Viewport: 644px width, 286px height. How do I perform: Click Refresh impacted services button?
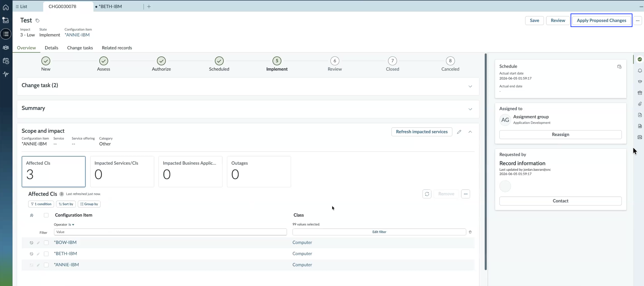[x=422, y=132]
